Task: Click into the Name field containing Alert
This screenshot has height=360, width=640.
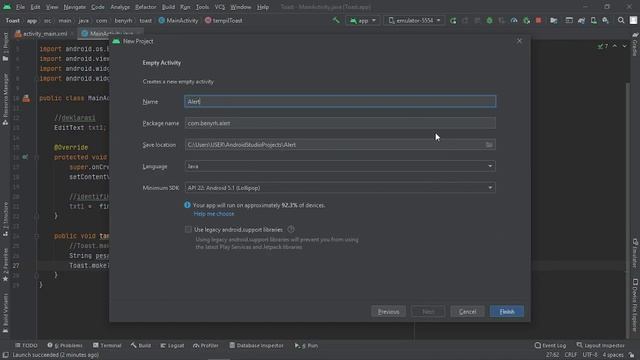Action: click(x=340, y=101)
